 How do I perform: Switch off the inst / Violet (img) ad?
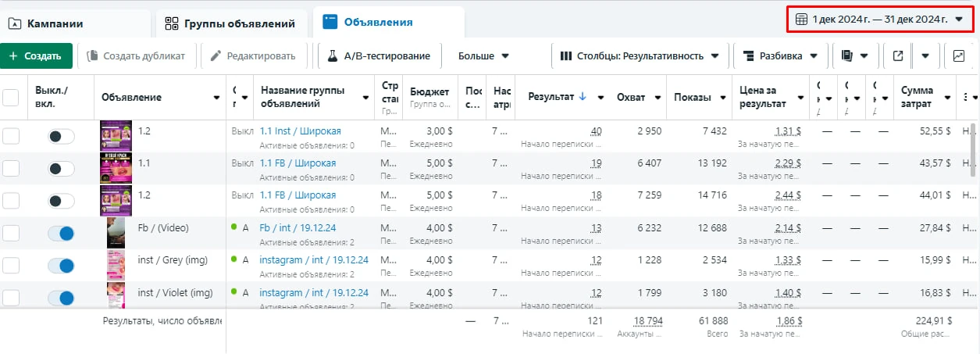pyautogui.click(x=61, y=298)
